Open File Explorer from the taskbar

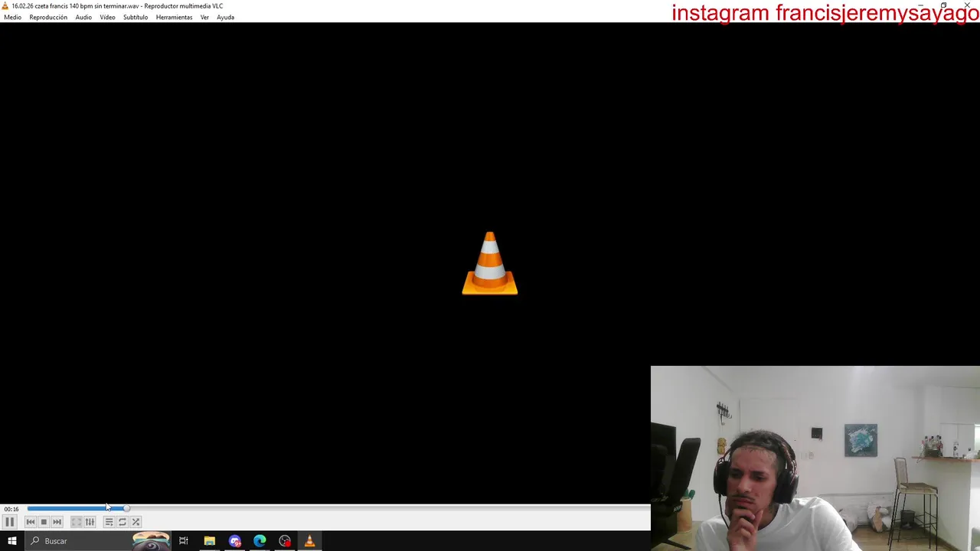(209, 541)
